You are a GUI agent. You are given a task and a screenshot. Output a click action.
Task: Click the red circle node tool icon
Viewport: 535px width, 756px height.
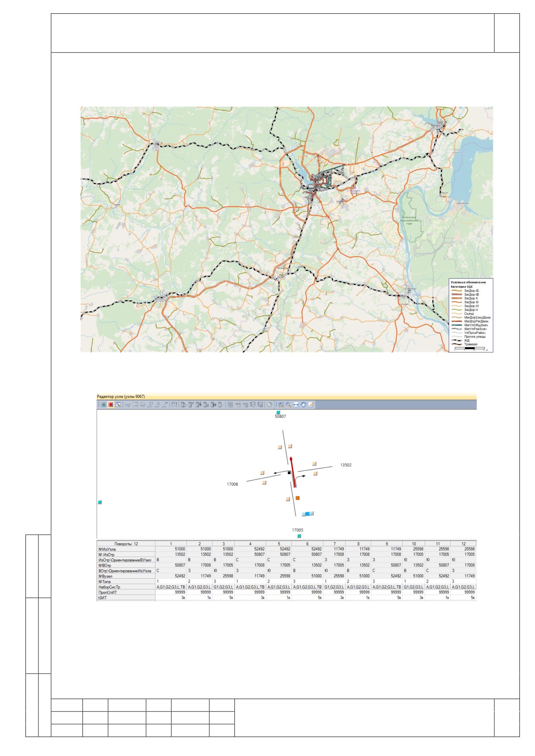pos(111,404)
